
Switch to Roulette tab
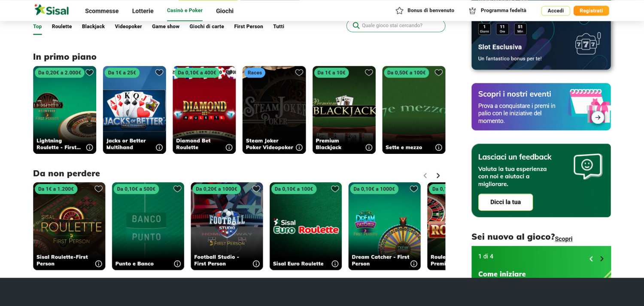[62, 26]
